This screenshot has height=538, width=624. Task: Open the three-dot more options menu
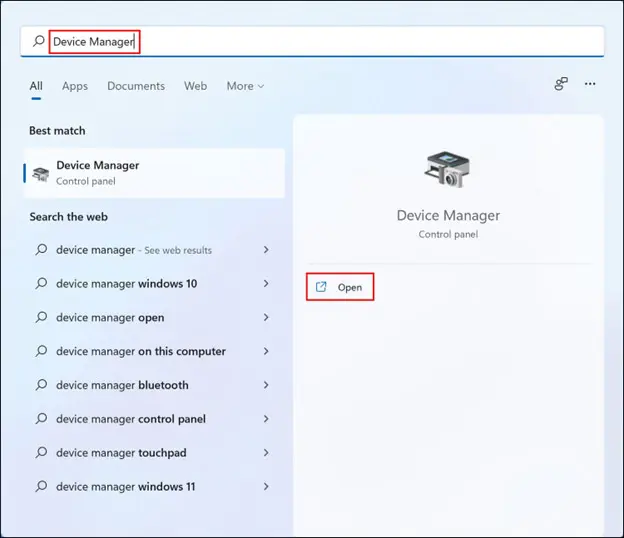coord(590,84)
